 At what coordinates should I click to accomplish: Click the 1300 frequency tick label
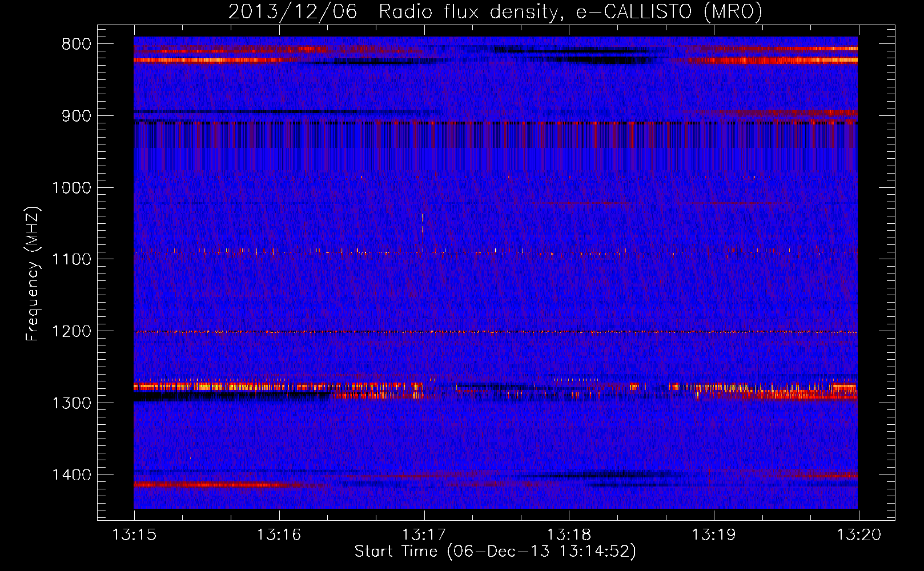[x=72, y=403]
